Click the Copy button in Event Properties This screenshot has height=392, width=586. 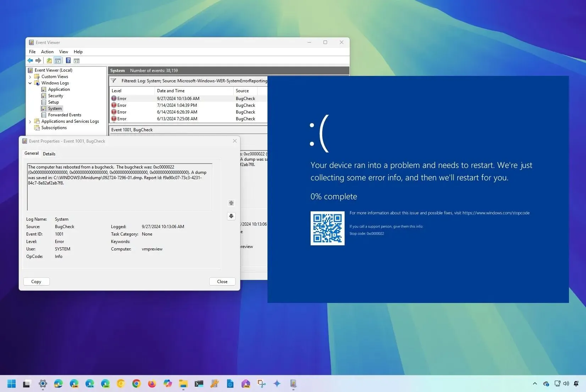[x=36, y=281]
